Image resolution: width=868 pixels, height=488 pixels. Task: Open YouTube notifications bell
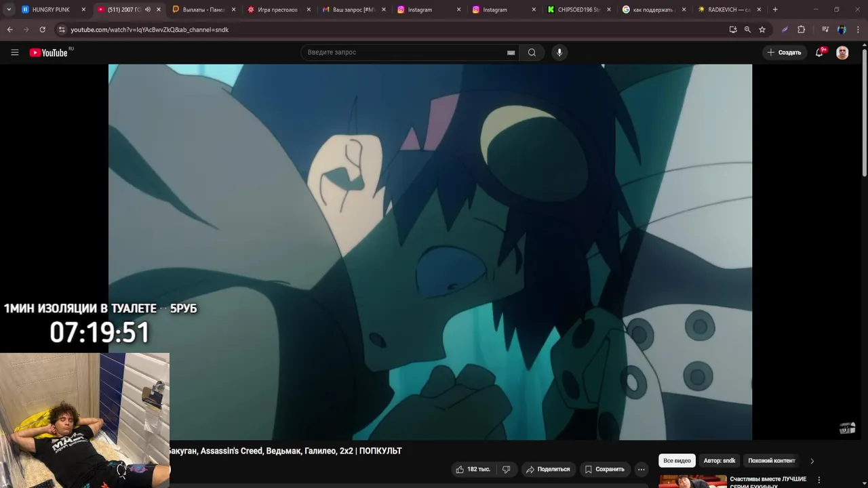point(819,52)
